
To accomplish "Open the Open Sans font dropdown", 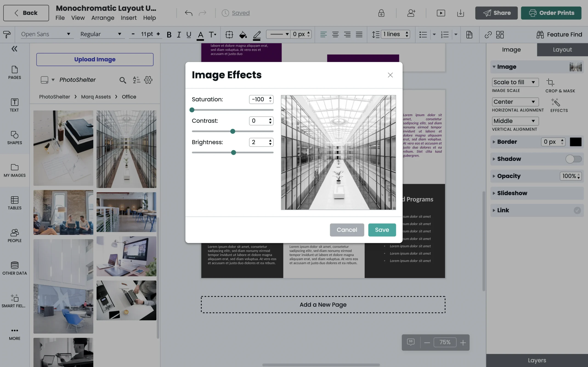I will 47,34.
